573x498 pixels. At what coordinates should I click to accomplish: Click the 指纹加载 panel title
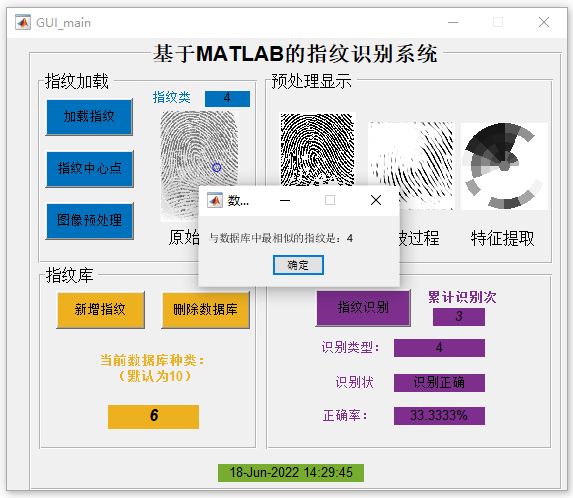[x=77, y=81]
